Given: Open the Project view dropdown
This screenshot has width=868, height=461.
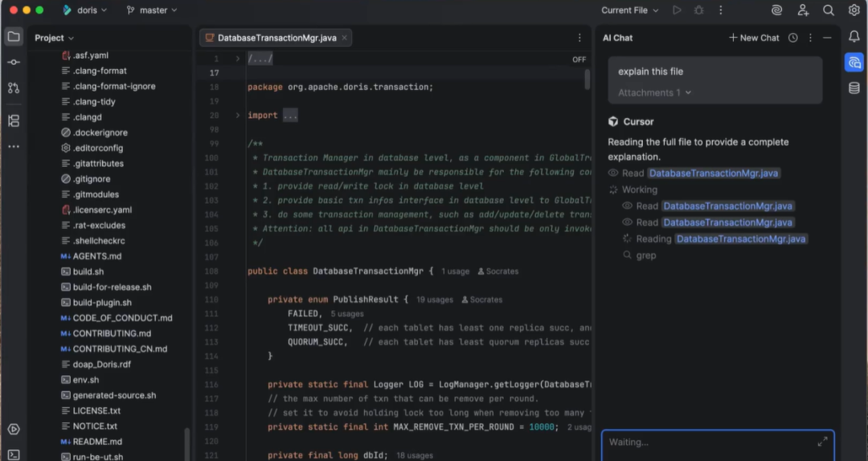Looking at the screenshot, I should pos(55,38).
